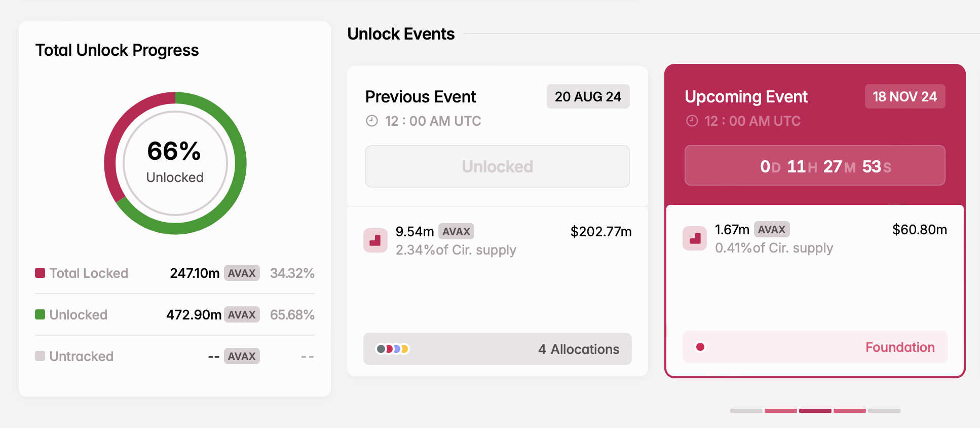Click the colored allocation dots cluster
Screen dimensions: 980x428
coord(393,349)
